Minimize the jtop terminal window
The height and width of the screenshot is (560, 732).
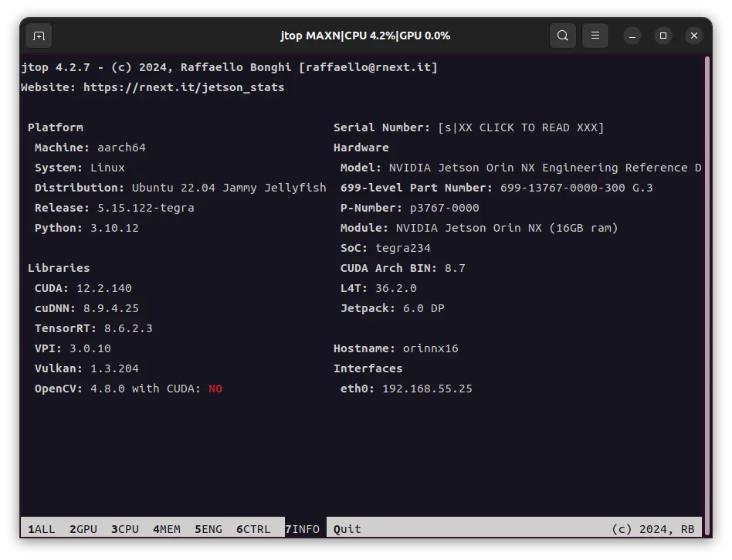tap(632, 36)
